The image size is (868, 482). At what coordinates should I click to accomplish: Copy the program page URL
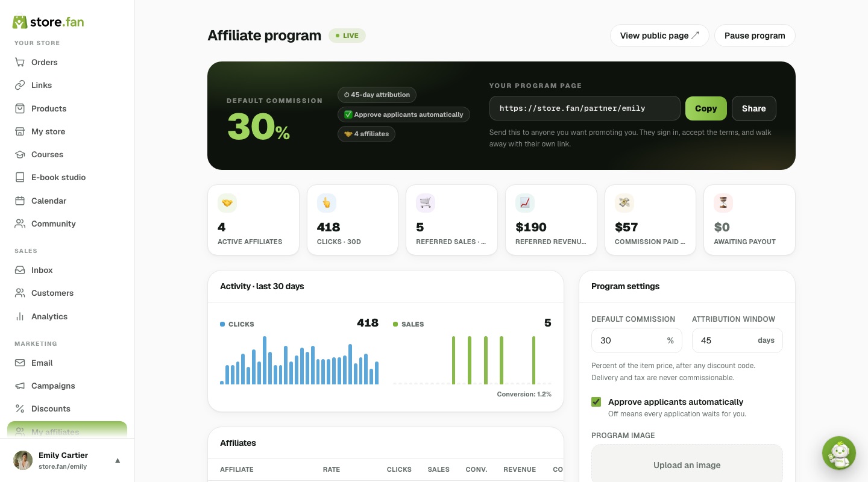(706, 108)
